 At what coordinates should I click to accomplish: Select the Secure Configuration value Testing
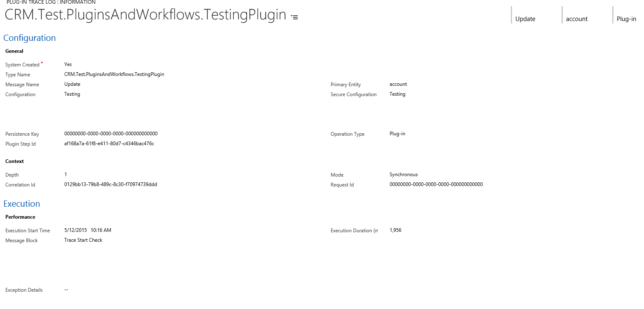point(397,94)
